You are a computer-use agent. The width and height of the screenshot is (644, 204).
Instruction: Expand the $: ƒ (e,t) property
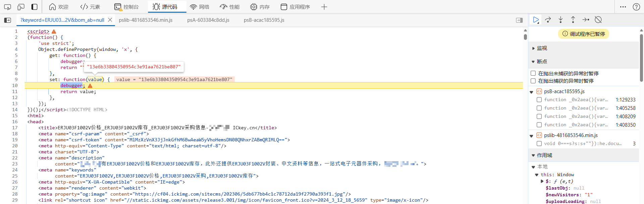(x=542, y=181)
